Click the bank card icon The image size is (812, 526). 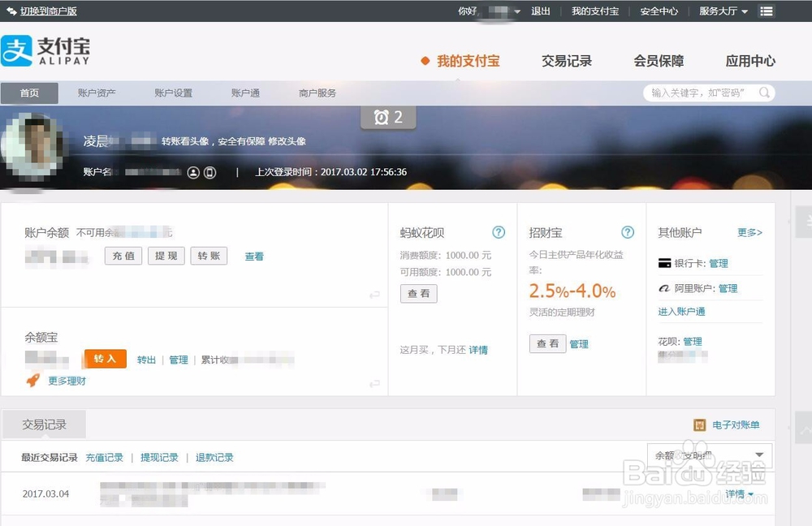[x=664, y=263]
